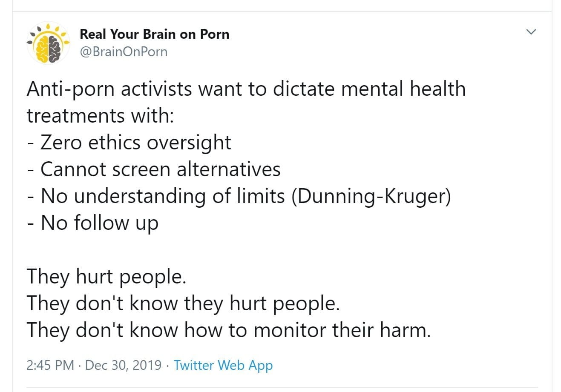The image size is (561, 392).
Task: Click the "Cannot screen alternatives" bullet
Action: (160, 169)
